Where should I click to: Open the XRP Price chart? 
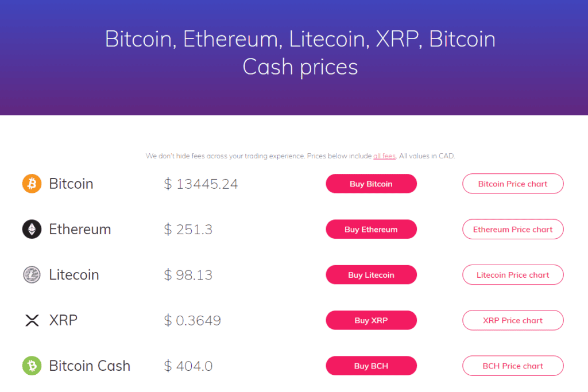point(513,320)
